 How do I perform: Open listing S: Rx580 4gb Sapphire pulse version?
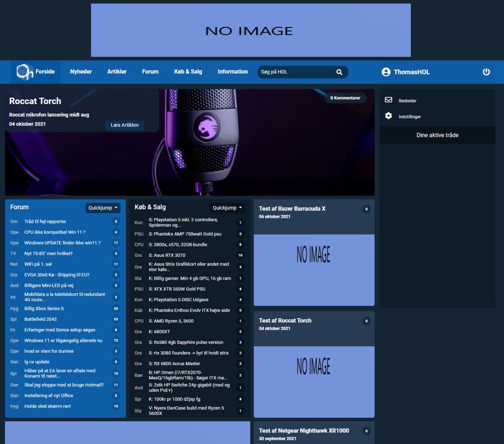pyautogui.click(x=186, y=343)
